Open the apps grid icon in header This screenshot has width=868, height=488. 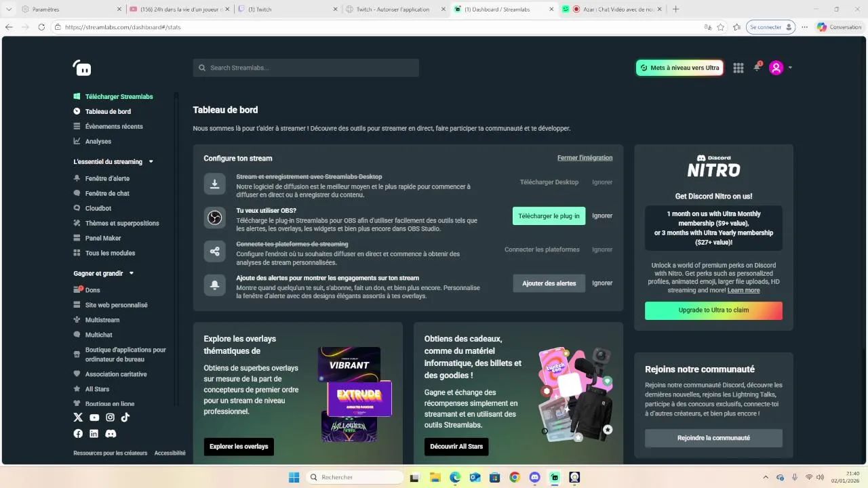pos(738,68)
